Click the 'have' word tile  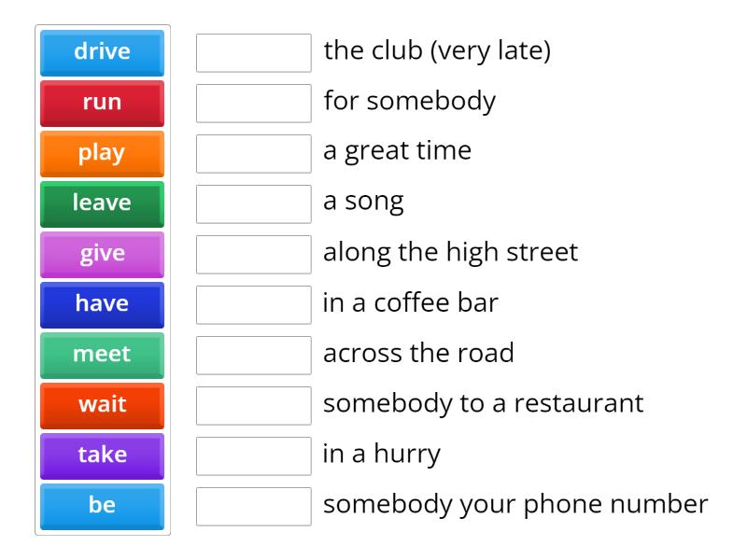click(x=102, y=304)
